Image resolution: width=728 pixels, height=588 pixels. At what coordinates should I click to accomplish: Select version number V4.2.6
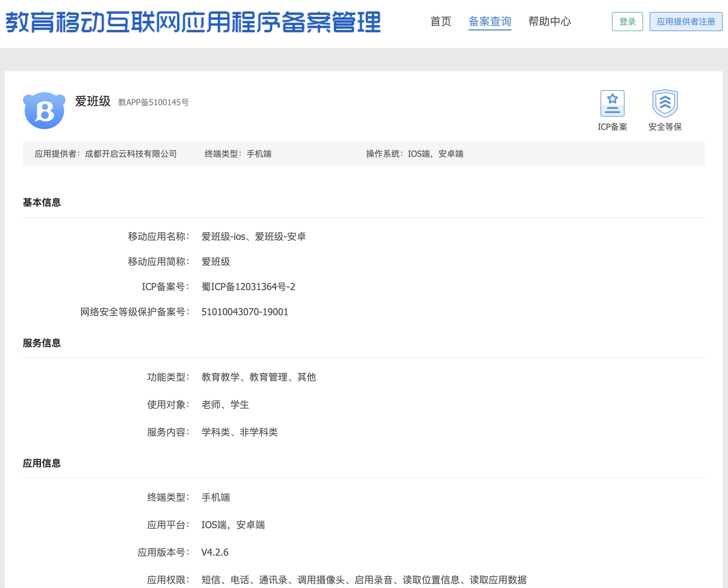pyautogui.click(x=215, y=552)
